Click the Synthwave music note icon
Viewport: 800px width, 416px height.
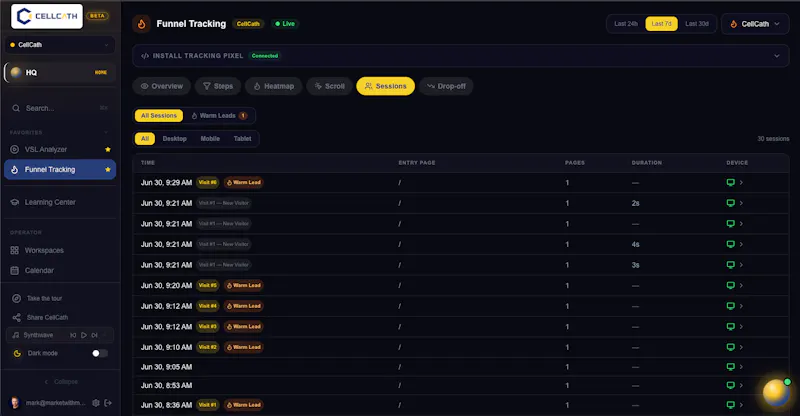[x=16, y=335]
